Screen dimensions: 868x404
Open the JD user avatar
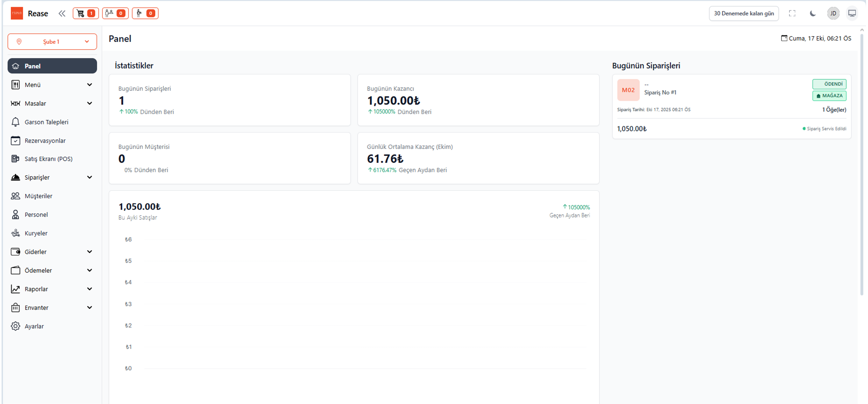click(833, 14)
